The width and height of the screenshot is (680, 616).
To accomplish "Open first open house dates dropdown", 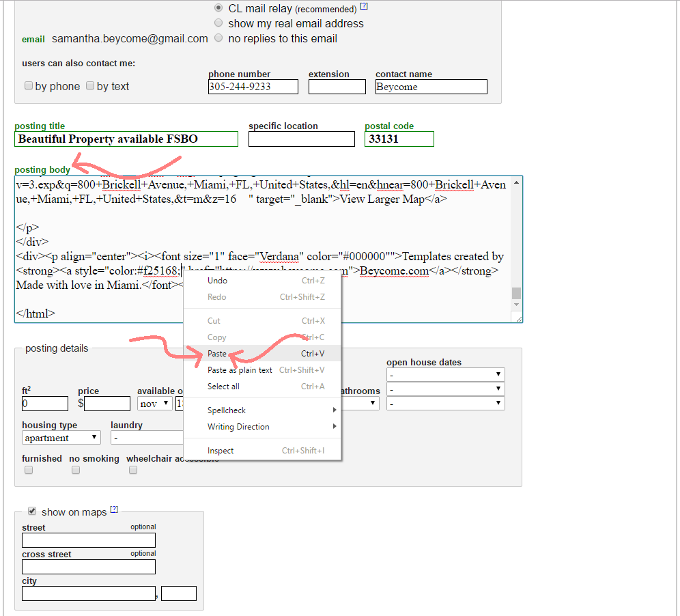I will pyautogui.click(x=445, y=375).
